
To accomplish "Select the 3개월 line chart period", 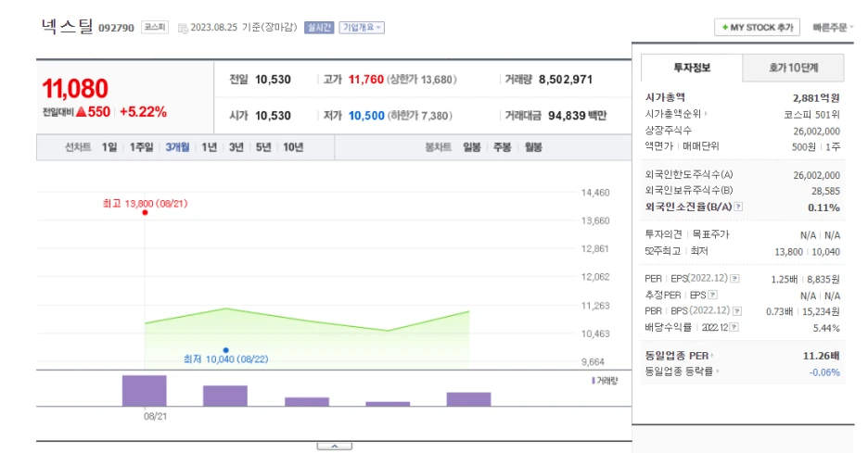I will tap(177, 147).
